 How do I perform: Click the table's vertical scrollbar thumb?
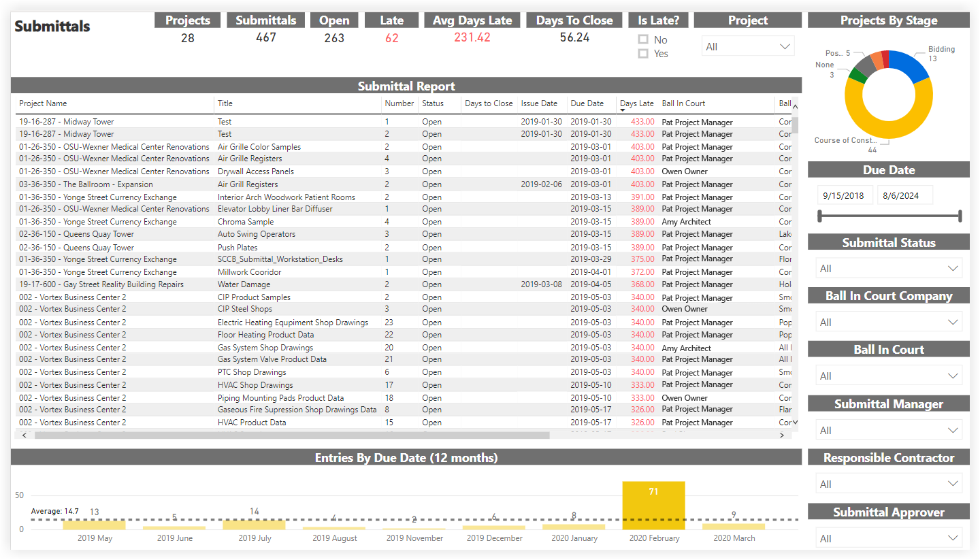(x=795, y=125)
